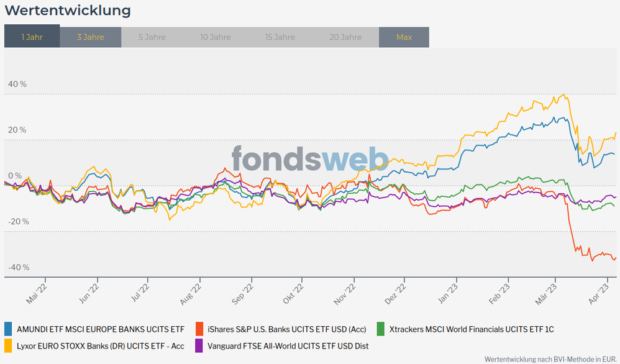Viewport: 620px width, 364px height.
Task: Click the Dez '22 axis label
Action: (395, 294)
